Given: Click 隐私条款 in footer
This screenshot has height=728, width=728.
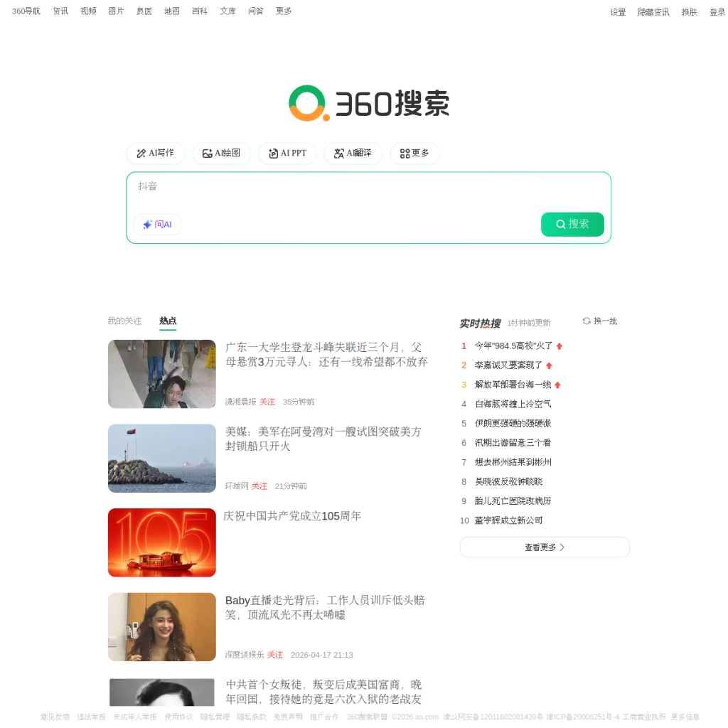Looking at the screenshot, I should click(x=252, y=717).
